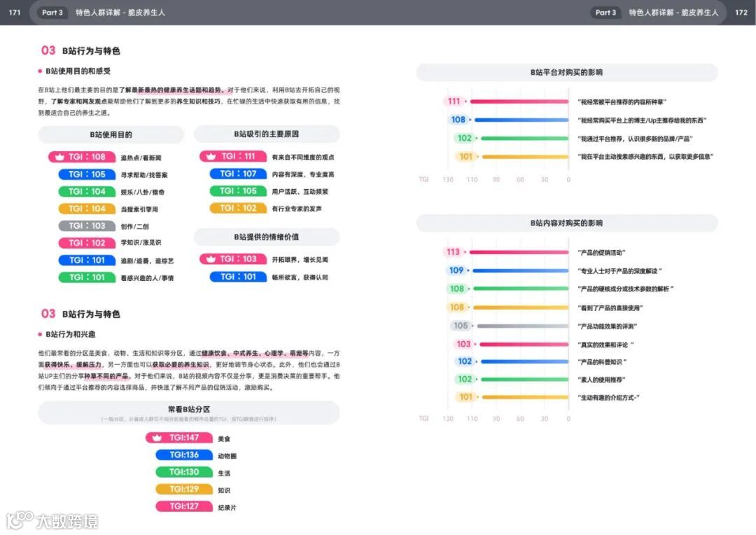The width and height of the screenshot is (756, 535).
Task: Click the 产品功能效果的评测 quote
Action: click(608, 326)
